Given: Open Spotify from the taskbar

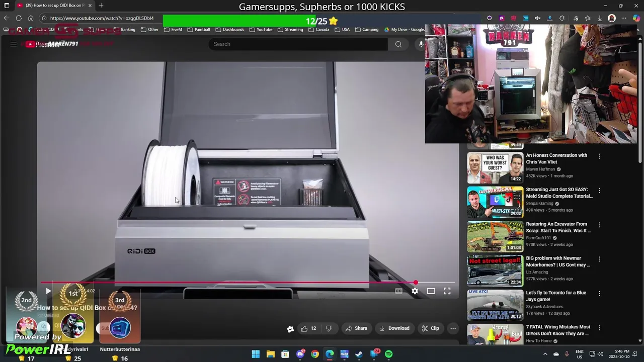Looking at the screenshot, I should [388, 354].
